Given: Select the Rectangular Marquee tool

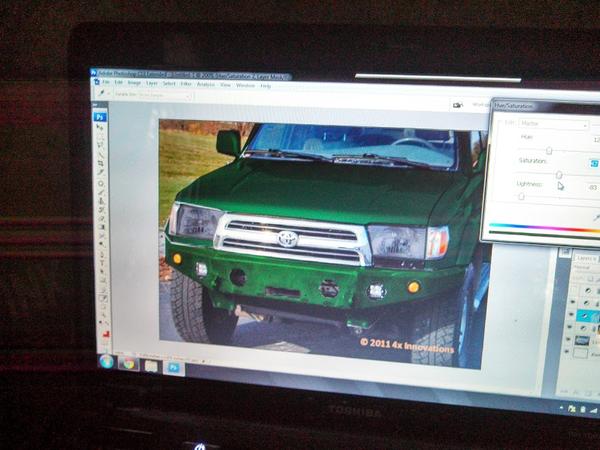Looking at the screenshot, I should 100,135.
